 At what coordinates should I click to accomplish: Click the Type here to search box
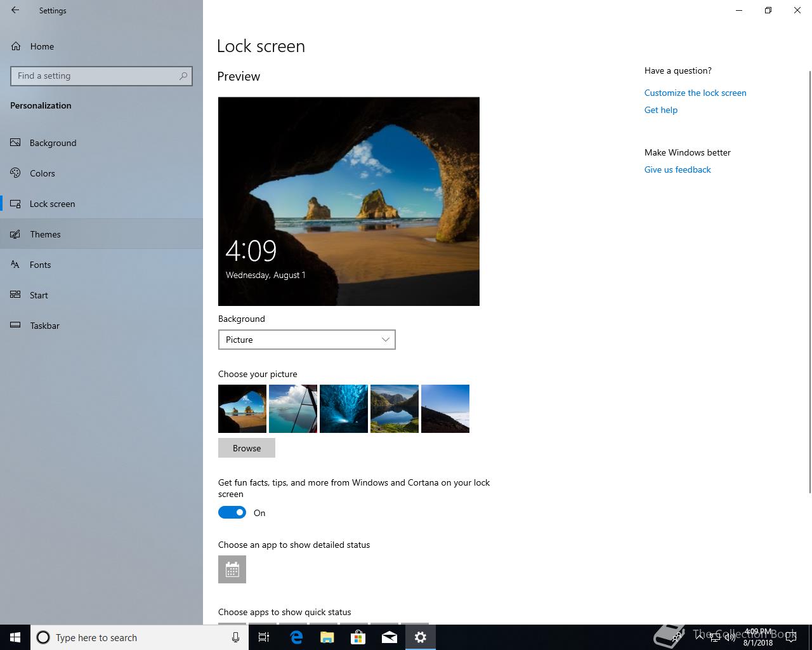138,637
